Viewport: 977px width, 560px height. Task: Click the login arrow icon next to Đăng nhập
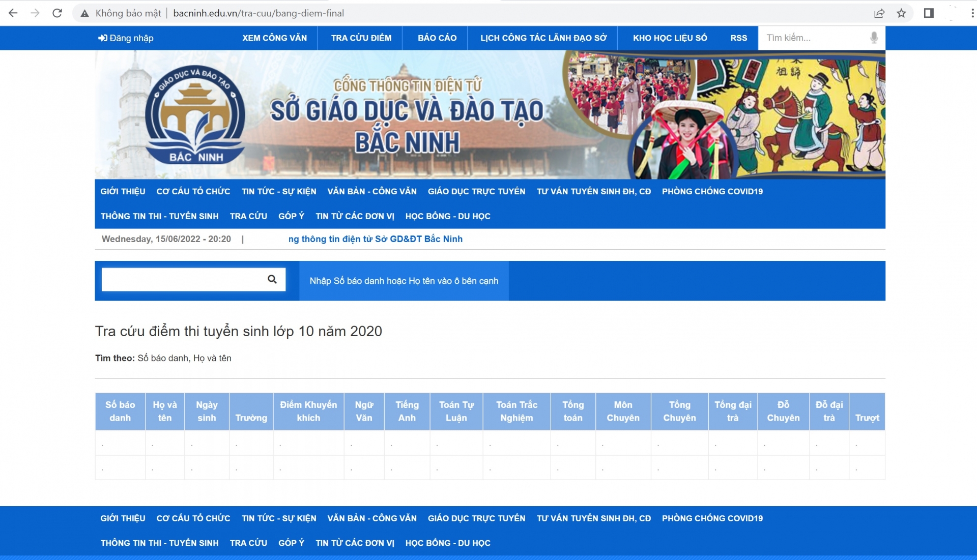click(x=103, y=38)
